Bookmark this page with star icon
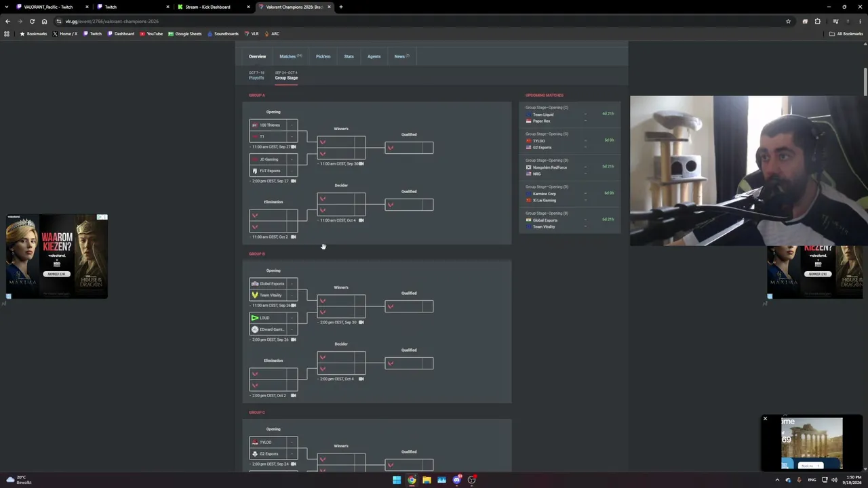This screenshot has width=868, height=488. pos(788,21)
